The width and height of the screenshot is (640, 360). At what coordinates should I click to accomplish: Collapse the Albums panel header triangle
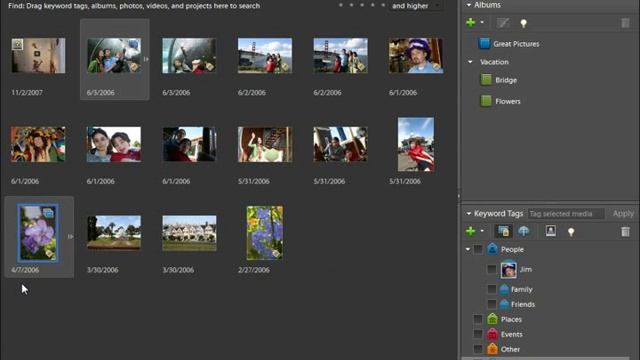tap(469, 5)
